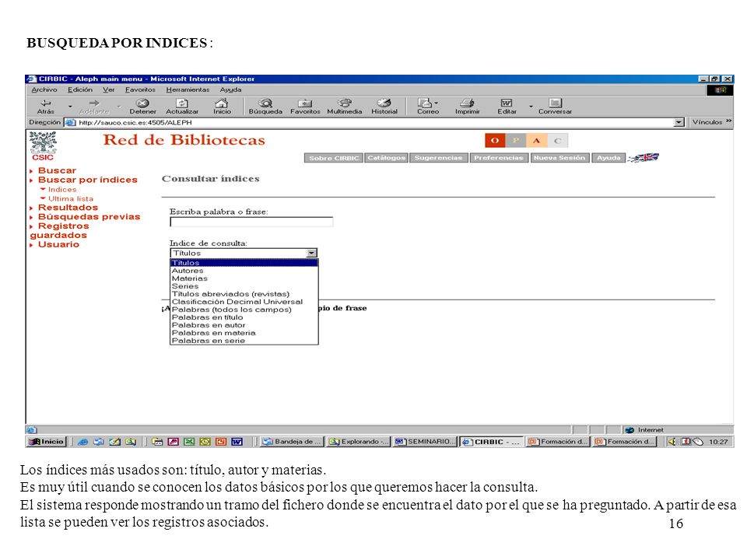Click the Indice de consulta dropdown arrow
Image resolution: width=747 pixels, height=560 pixels.
311,254
